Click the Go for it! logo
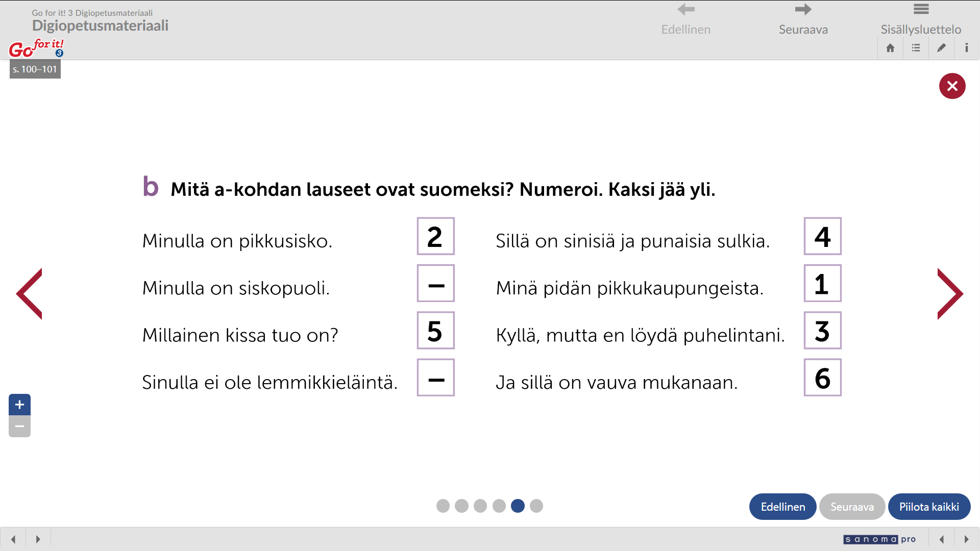The image size is (980, 551). click(x=36, y=48)
